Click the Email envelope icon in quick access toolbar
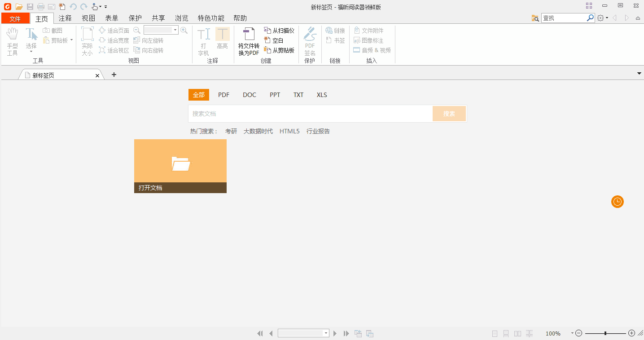Image resolution: width=644 pixels, height=340 pixels. click(x=52, y=6)
